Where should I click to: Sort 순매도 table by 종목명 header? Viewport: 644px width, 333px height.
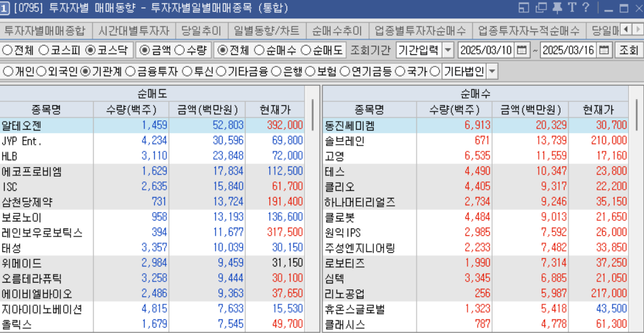pos(46,110)
